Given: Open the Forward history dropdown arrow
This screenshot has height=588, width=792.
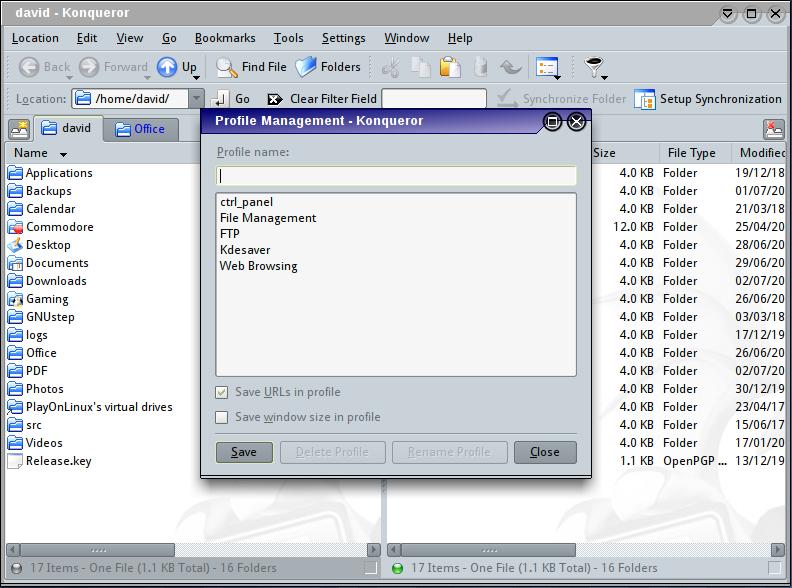Looking at the screenshot, I should 147,77.
